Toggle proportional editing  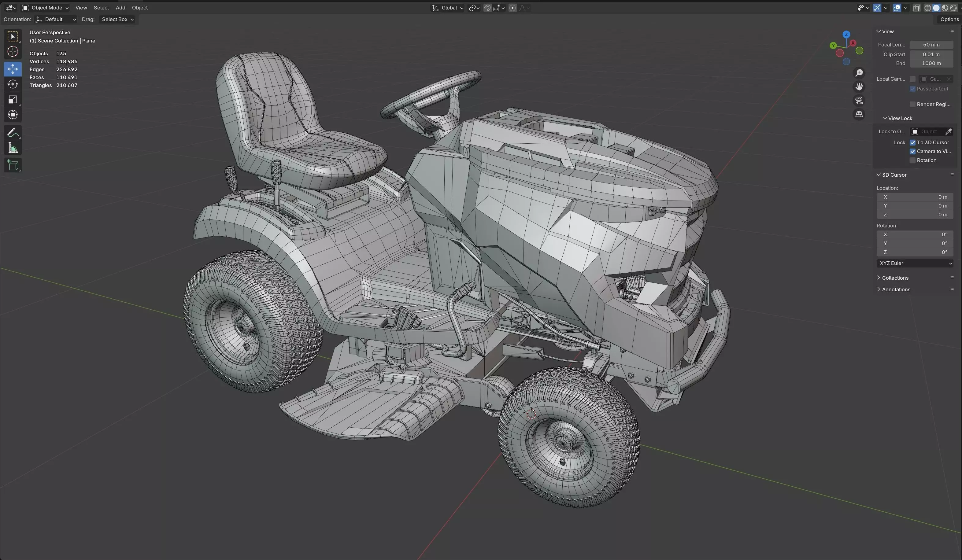pos(513,8)
